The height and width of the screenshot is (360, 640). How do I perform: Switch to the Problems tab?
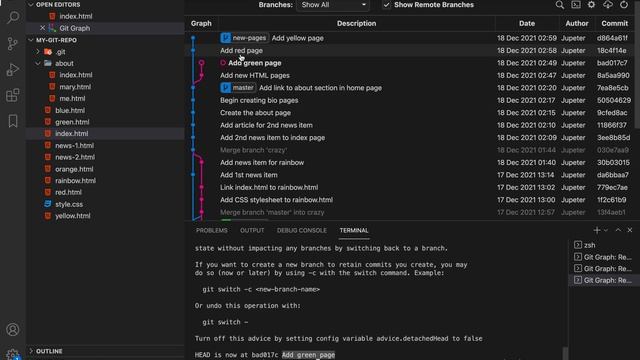click(x=211, y=230)
